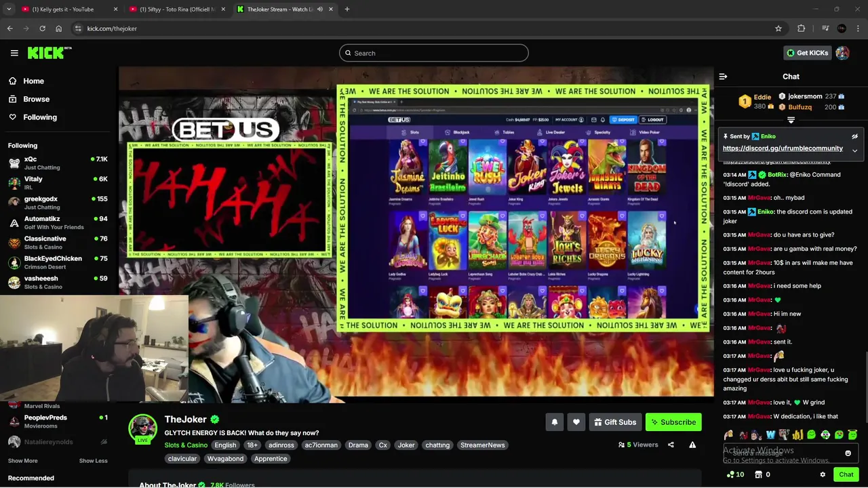Open Gift Subs dialog
This screenshot has height=488, width=868.
pos(615,422)
